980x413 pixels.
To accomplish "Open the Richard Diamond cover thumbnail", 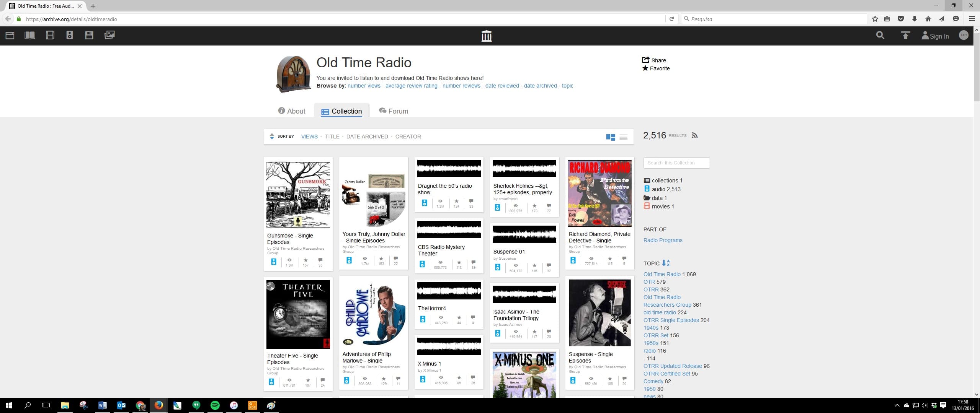I will point(599,193).
